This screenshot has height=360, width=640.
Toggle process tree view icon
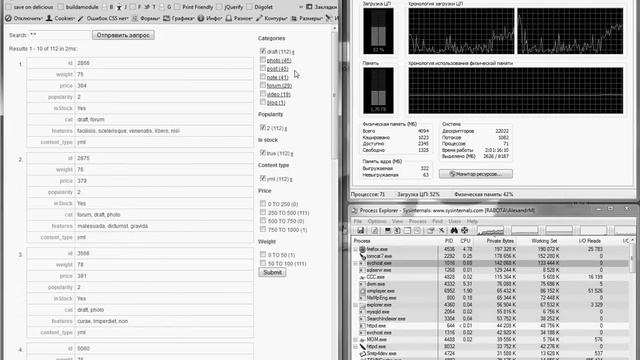click(x=397, y=231)
